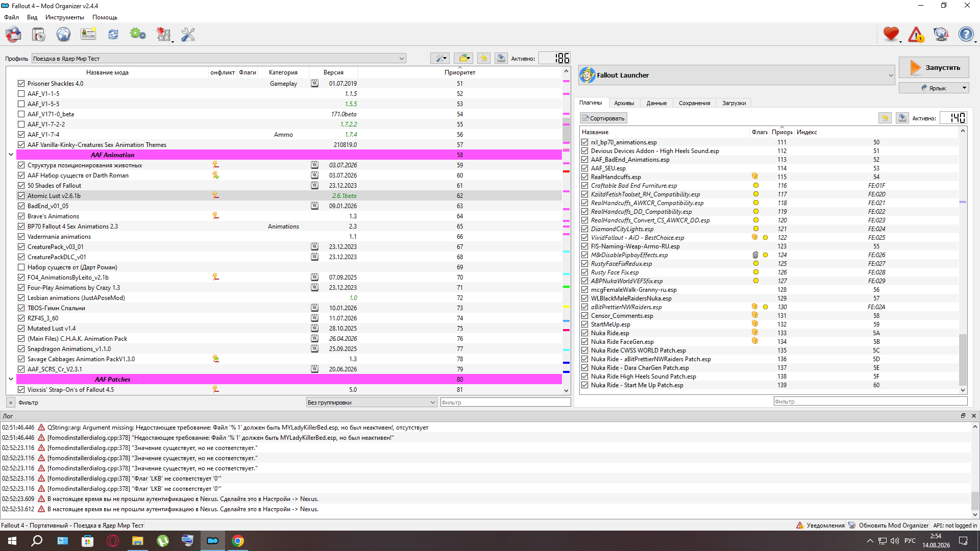Open the Помощь menu
This screenshot has width=980, height=551.
click(x=105, y=17)
